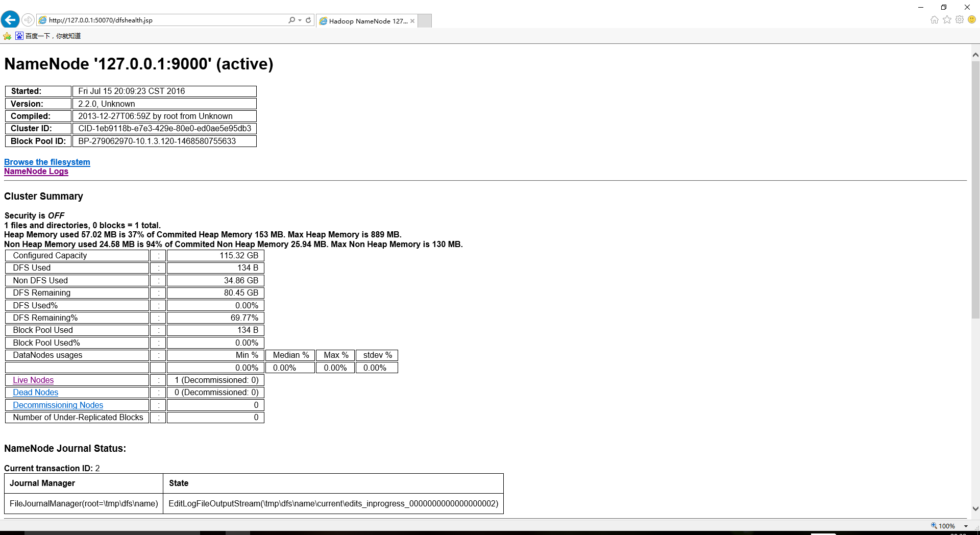Click the Block Pool Used 134 B value
The width and height of the screenshot is (980, 535).
click(x=215, y=330)
